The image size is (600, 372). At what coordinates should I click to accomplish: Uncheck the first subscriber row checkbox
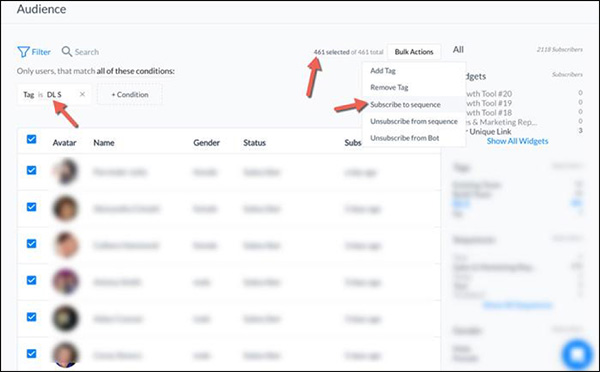coord(32,170)
